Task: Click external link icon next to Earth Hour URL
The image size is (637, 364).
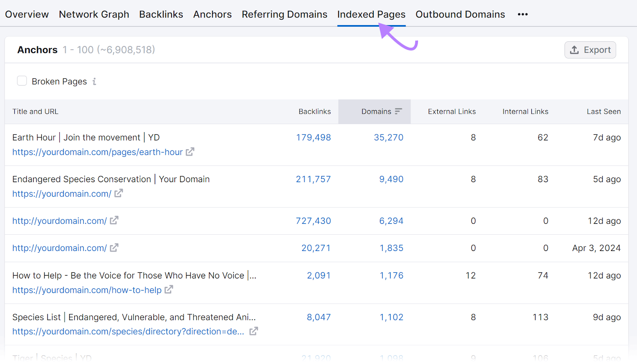Action: click(x=190, y=152)
